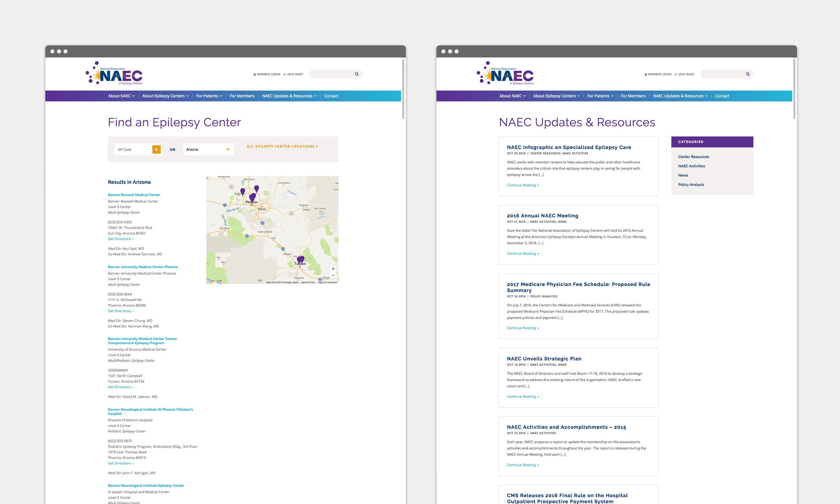Open For Members in left window nav

click(242, 96)
